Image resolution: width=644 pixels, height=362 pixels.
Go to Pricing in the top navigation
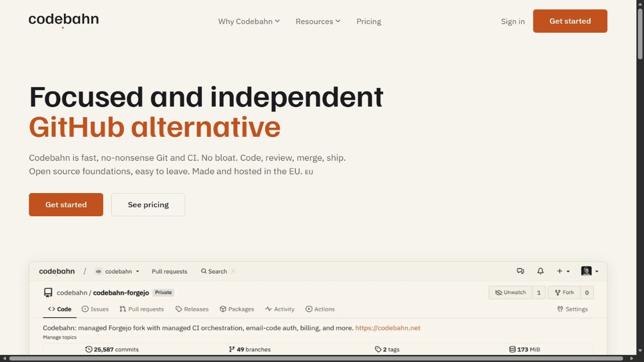369,21
